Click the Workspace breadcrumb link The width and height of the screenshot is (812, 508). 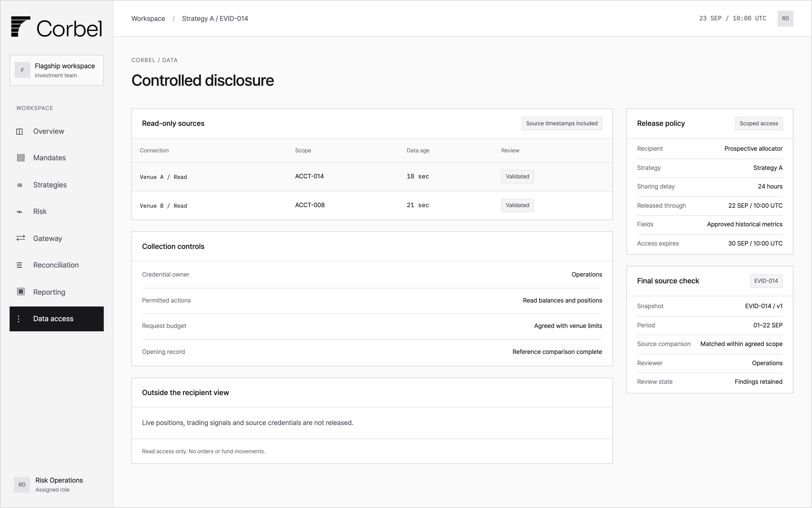pos(148,18)
